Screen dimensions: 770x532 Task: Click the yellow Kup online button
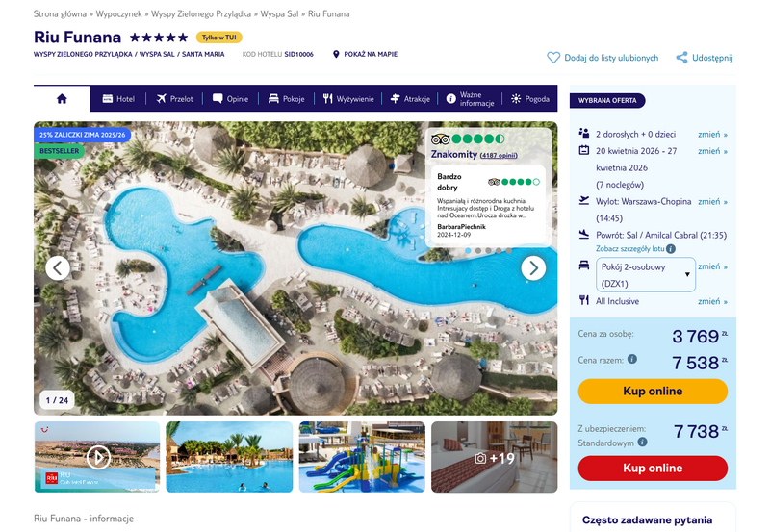tap(653, 392)
